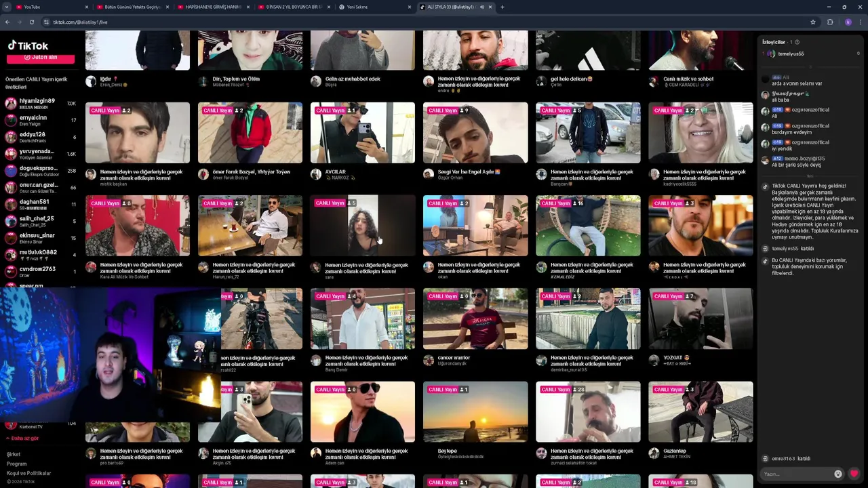Screen dimensions: 868x488
Task: Open daghan581 avatar in suggested list
Action: click(11, 204)
